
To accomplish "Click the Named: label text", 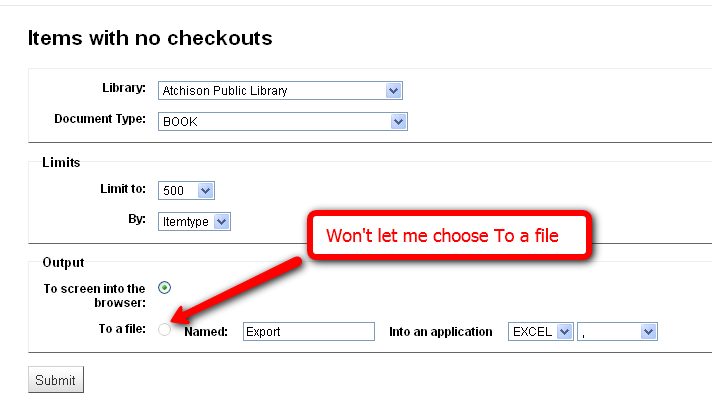I will click(207, 331).
